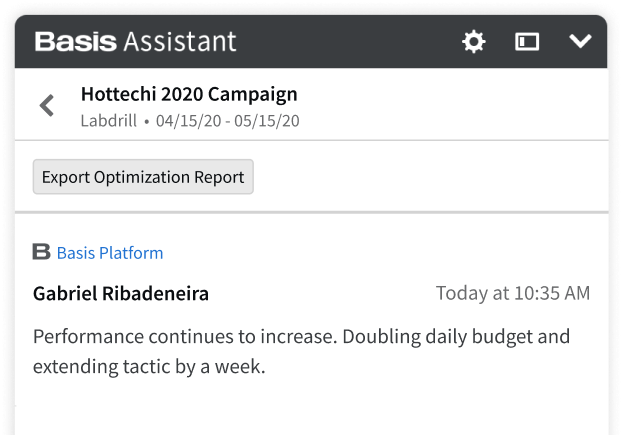Open the Basis Platform link

click(110, 253)
